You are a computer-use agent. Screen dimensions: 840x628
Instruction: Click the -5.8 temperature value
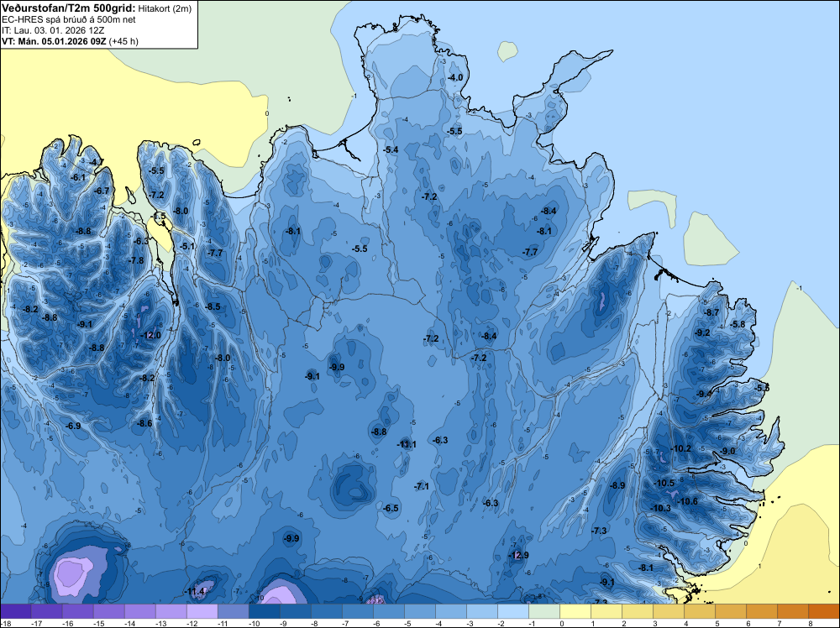coord(738,324)
